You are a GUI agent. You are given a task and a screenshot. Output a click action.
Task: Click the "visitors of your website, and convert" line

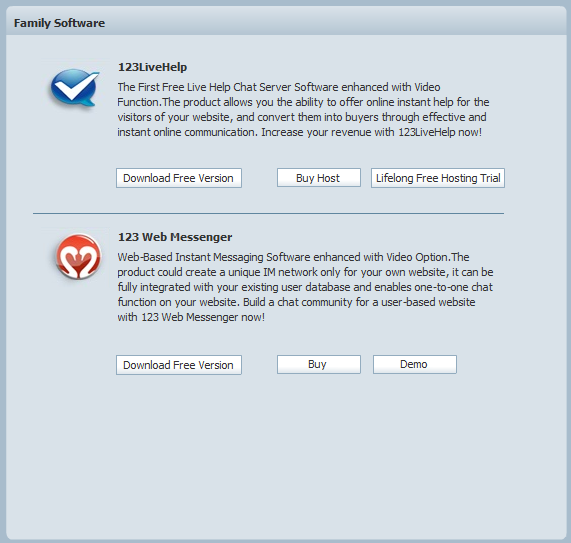coord(302,117)
